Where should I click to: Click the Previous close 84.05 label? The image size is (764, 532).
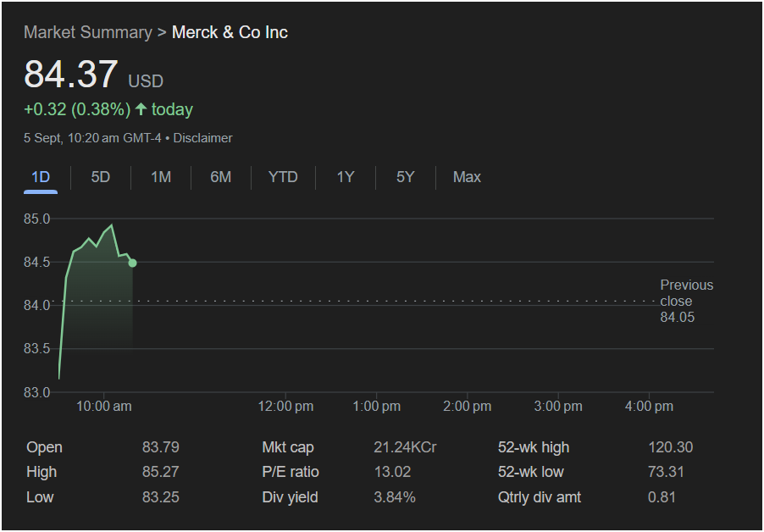tap(687, 301)
